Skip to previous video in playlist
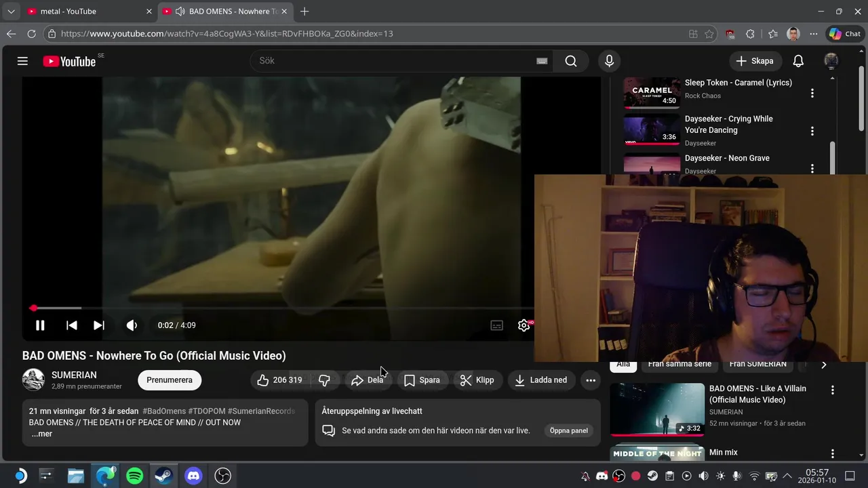 coord(71,325)
